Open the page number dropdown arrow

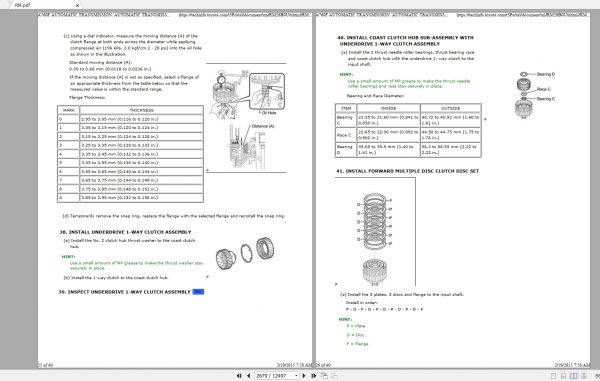296,376
